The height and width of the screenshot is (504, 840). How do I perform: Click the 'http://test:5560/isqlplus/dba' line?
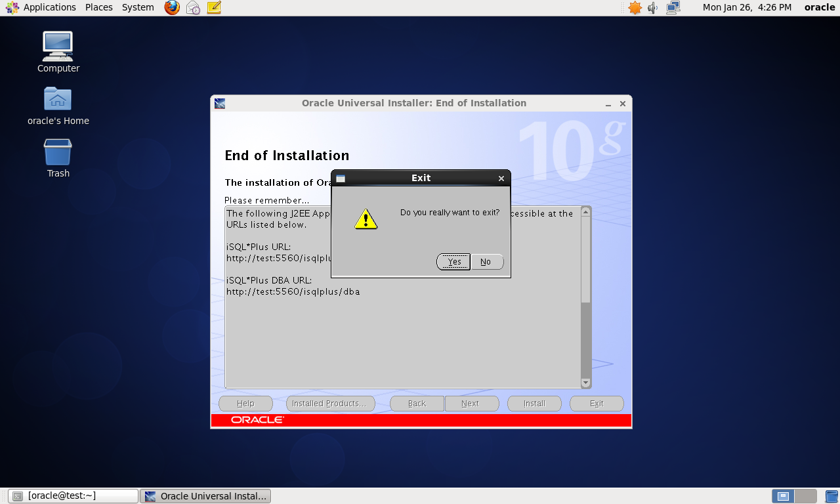(x=293, y=291)
